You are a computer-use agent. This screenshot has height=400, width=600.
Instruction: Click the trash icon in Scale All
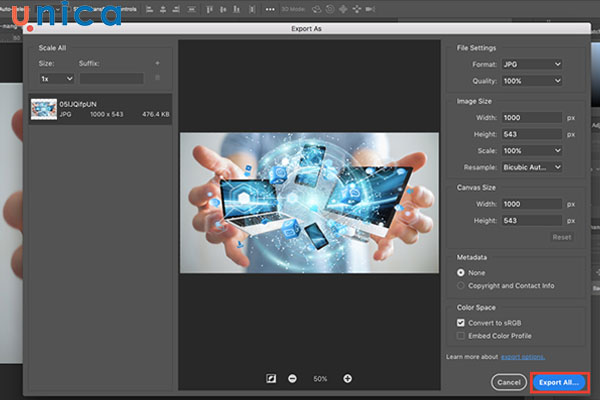click(156, 78)
